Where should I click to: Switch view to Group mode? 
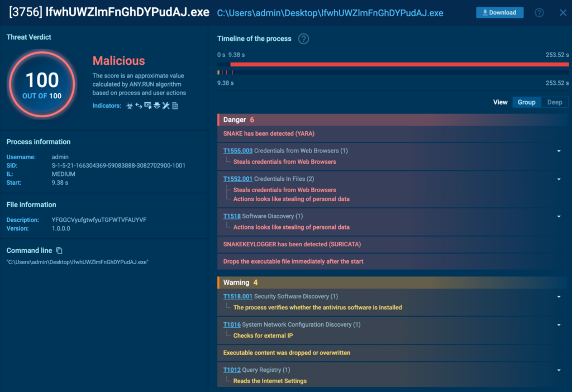(x=526, y=102)
